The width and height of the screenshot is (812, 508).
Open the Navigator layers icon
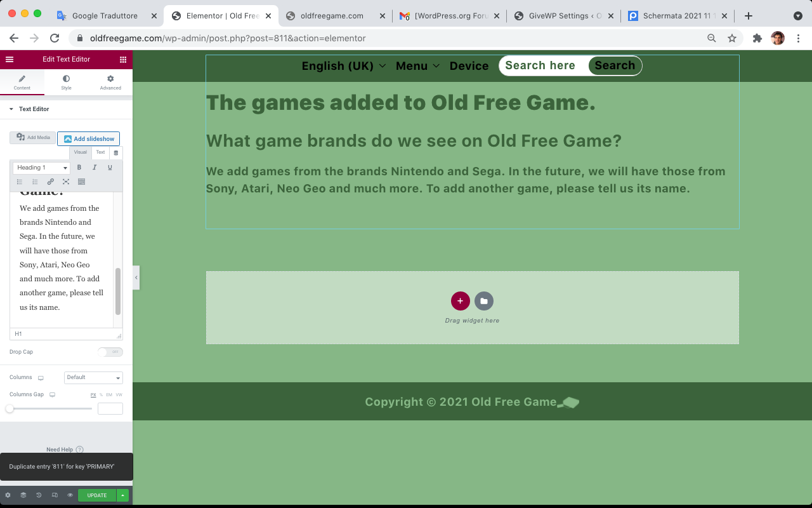pyautogui.click(x=23, y=495)
